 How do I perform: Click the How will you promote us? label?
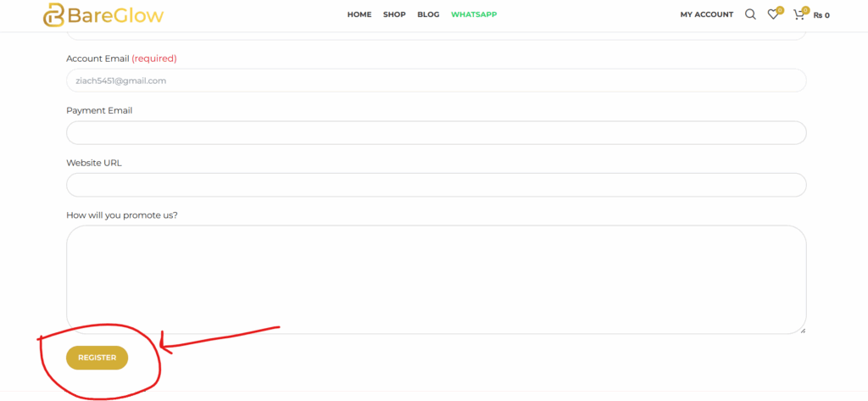pos(122,215)
